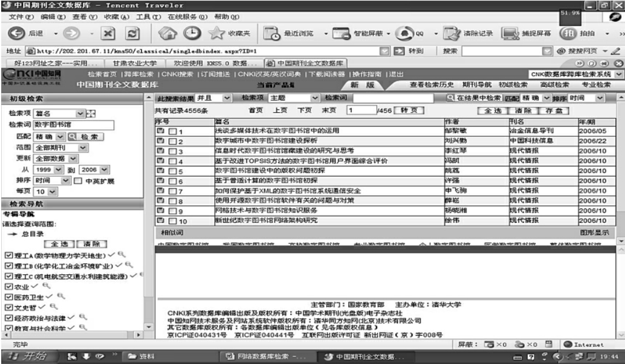Click the magnifier beside 文史哲 category
Screen dimensions: 625x364
54,306
